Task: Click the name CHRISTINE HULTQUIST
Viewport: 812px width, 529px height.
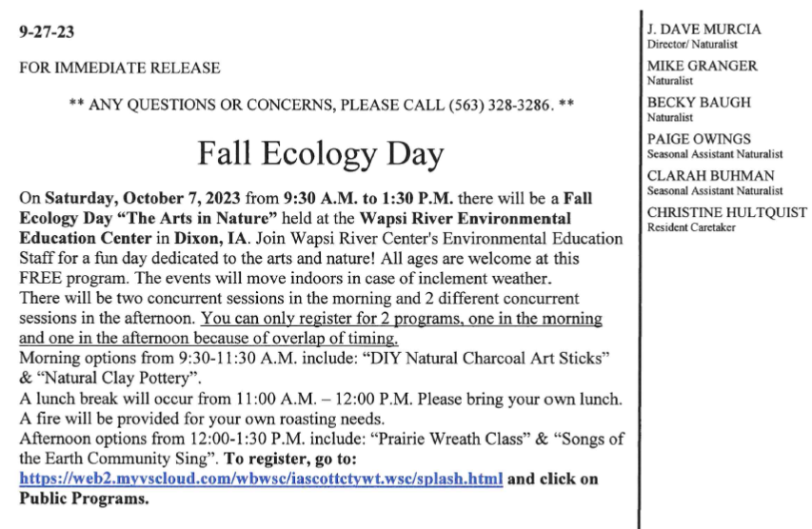Action: (726, 212)
